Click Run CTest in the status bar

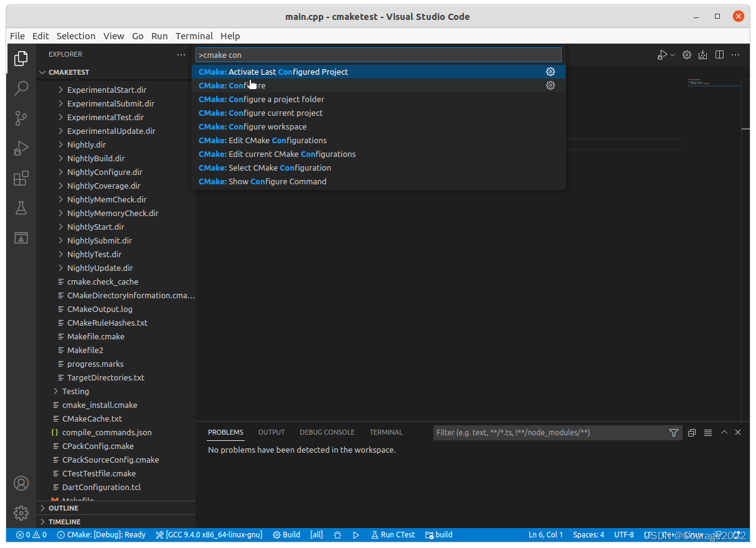pos(393,535)
